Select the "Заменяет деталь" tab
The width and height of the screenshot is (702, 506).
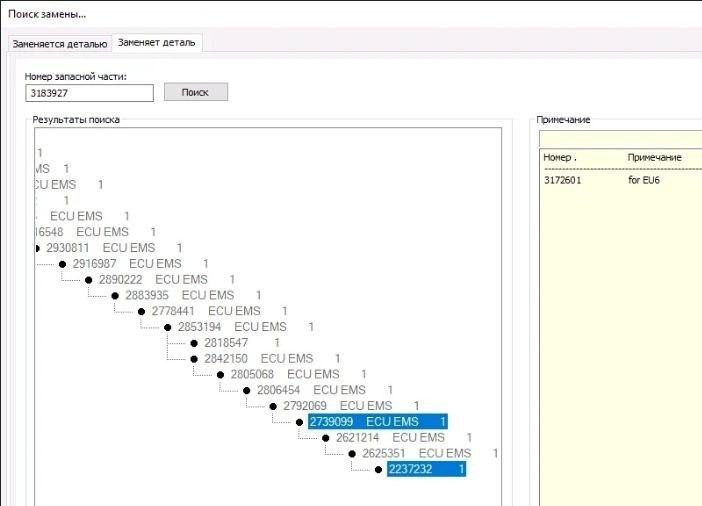coord(157,42)
